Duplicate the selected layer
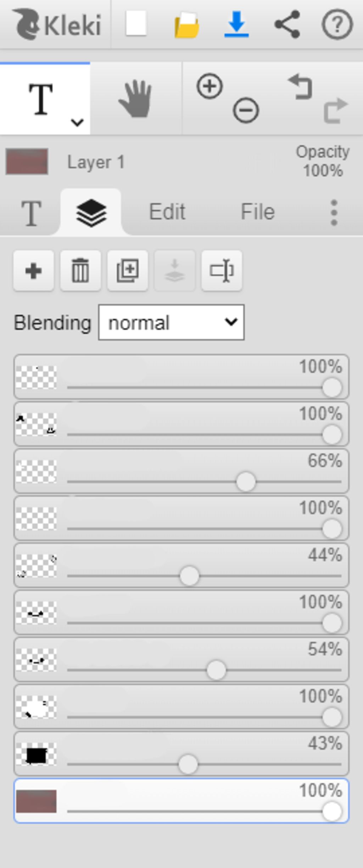Viewport: 363px width, 868px height. [128, 271]
